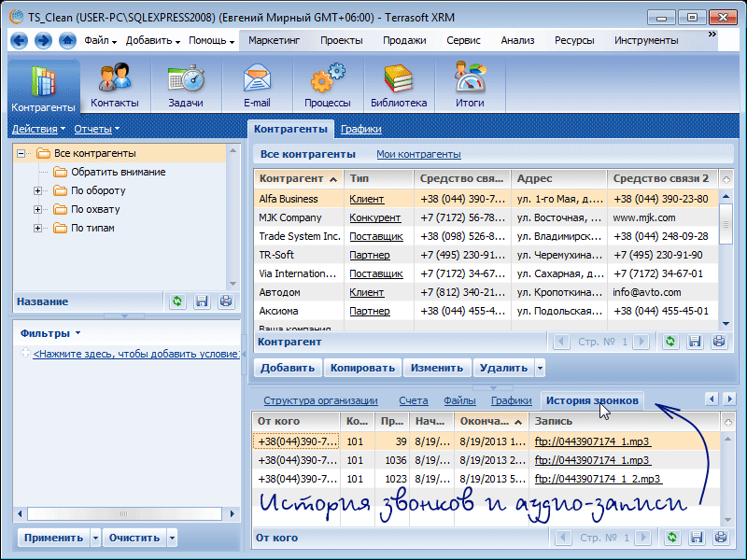Open the Мои контрагенты link
This screenshot has height=560, width=747.
click(418, 154)
